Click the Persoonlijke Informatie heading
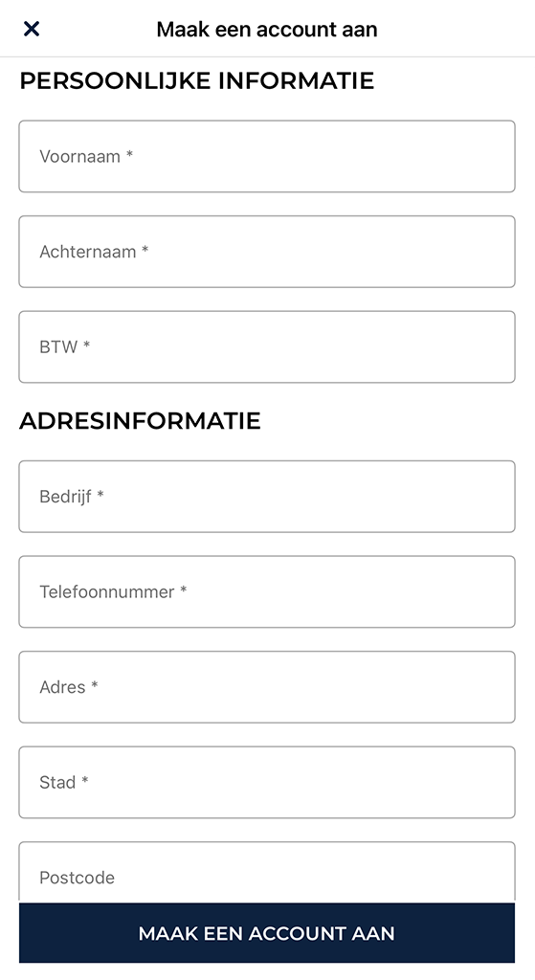 (x=197, y=80)
